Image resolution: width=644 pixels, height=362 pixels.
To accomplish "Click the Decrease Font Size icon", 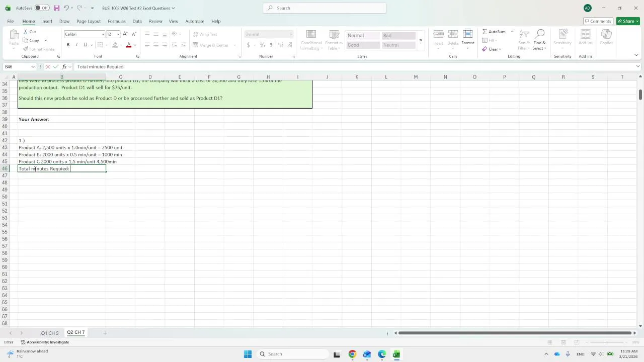I will pos(134,34).
